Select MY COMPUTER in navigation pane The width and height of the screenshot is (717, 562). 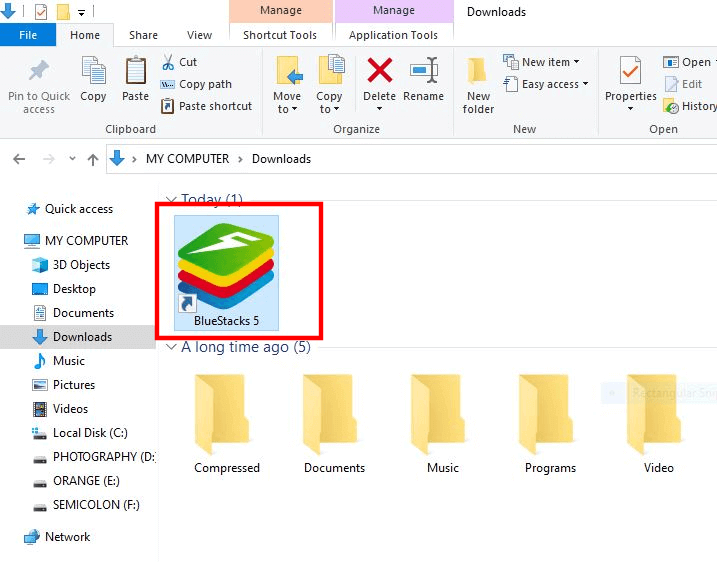pyautogui.click(x=76, y=241)
